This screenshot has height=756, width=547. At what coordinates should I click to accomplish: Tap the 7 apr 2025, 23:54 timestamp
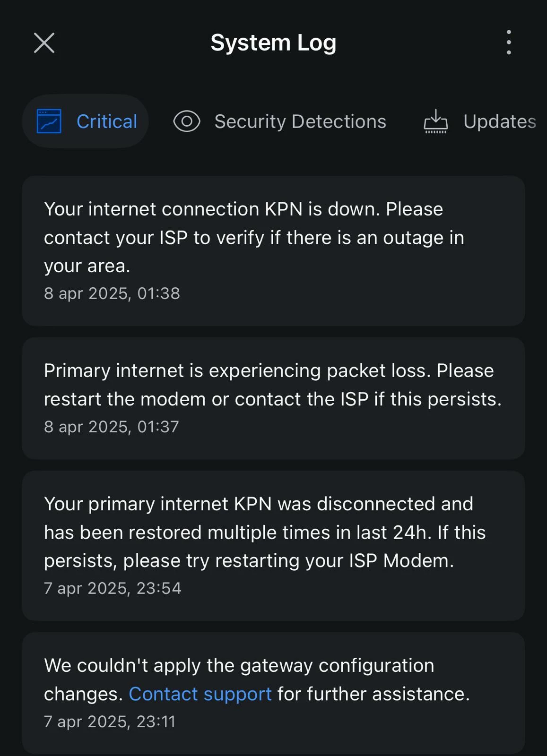(113, 588)
